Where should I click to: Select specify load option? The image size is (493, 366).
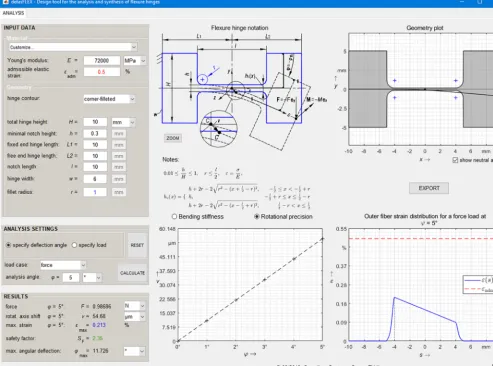pos(89,245)
